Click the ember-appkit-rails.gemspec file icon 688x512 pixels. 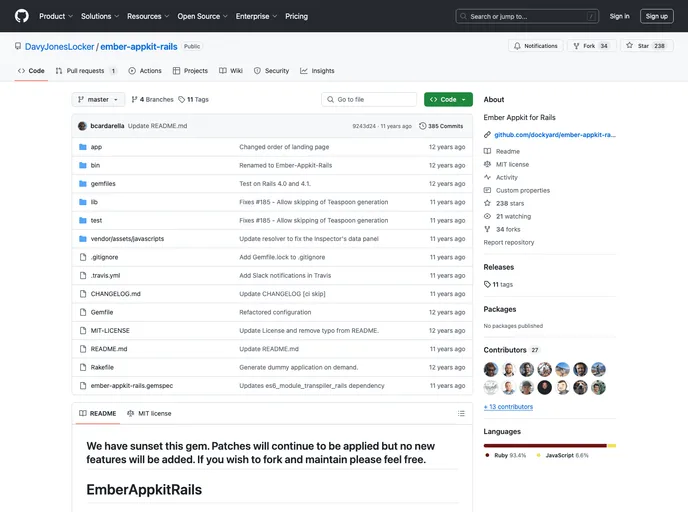pos(83,386)
